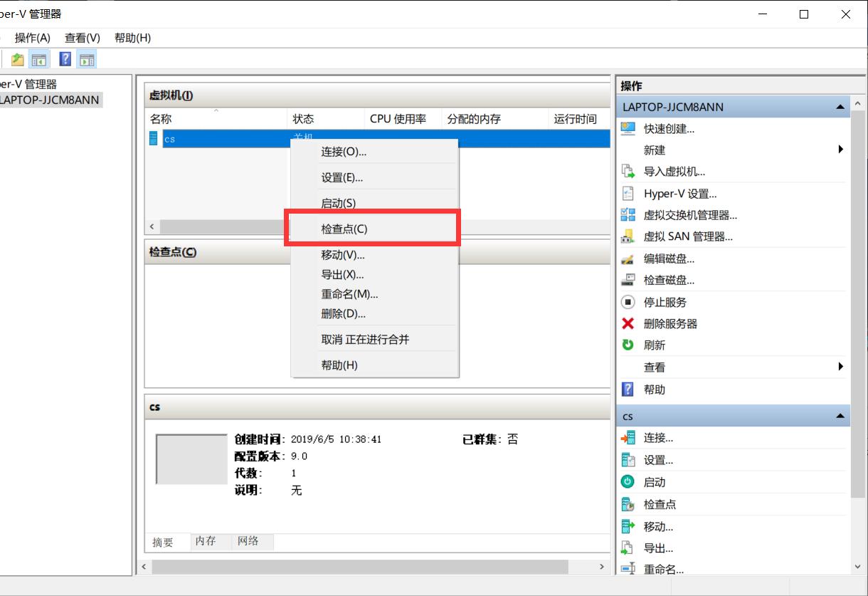Screen dimensions: 868x596
Task: Collapse the LAPTOP-JJCM8ANN actions section
Action: coord(840,107)
